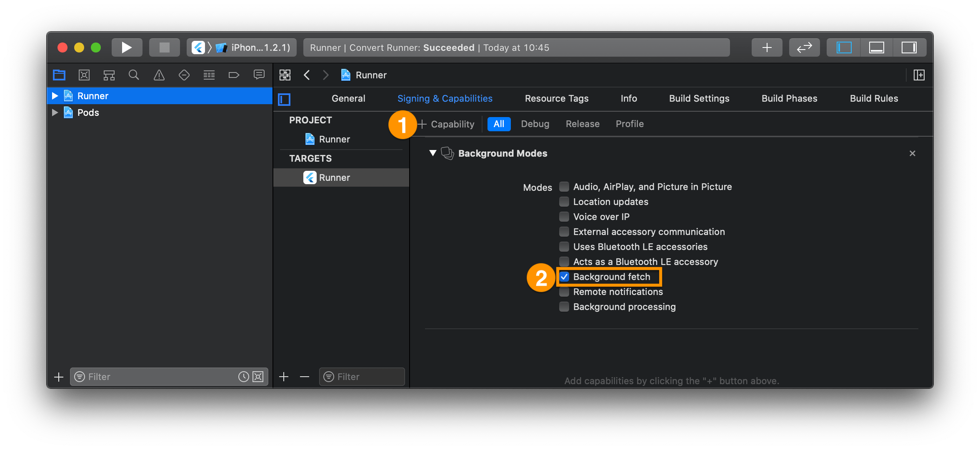The width and height of the screenshot is (980, 450).
Task: Expand the Pods project tree item
Action: pyautogui.click(x=55, y=112)
